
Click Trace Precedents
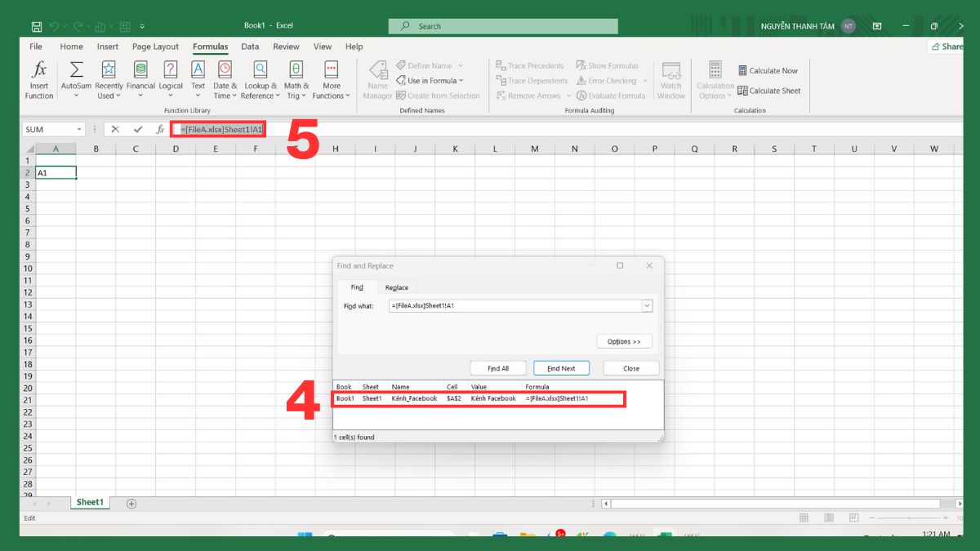click(530, 65)
